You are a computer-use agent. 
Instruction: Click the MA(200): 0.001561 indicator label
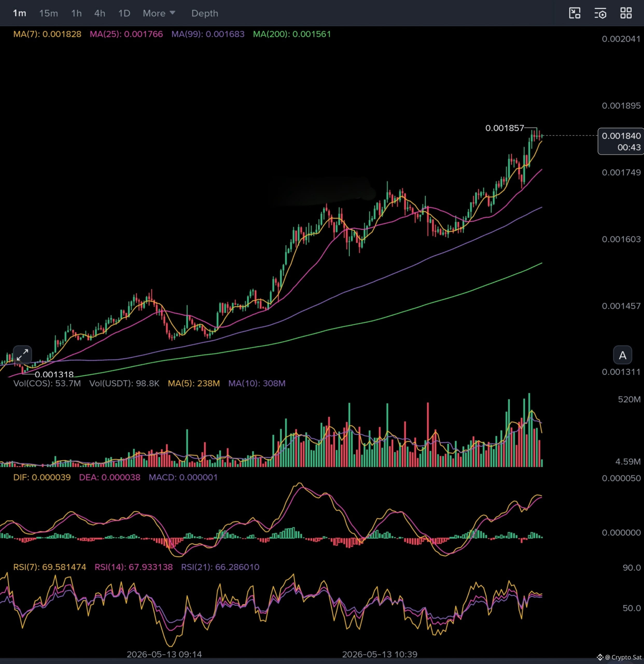pos(292,34)
